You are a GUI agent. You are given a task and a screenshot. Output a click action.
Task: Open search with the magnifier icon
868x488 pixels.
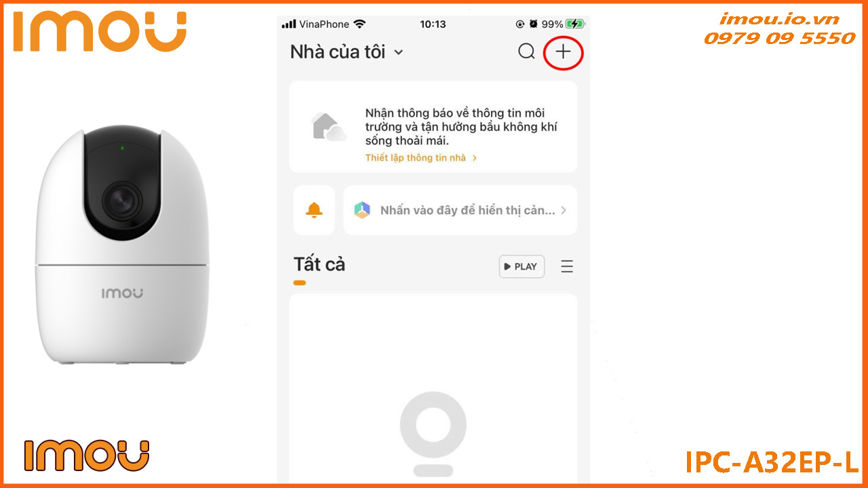[526, 52]
